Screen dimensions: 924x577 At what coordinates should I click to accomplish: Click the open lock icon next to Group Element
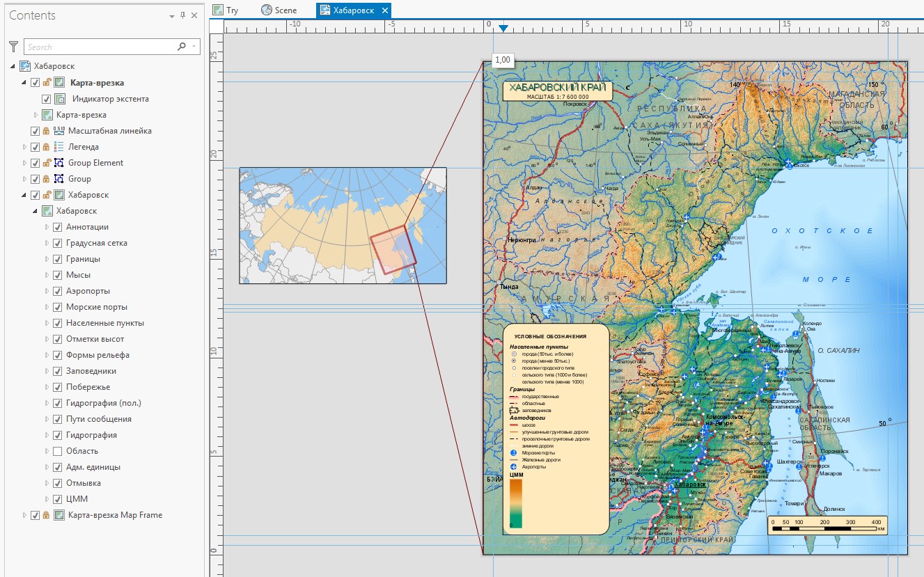pyautogui.click(x=46, y=163)
